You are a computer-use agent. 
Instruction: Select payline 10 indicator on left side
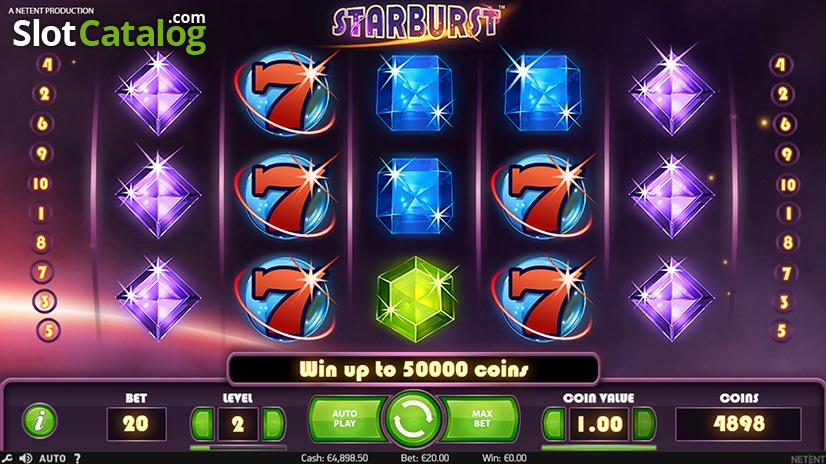click(41, 183)
